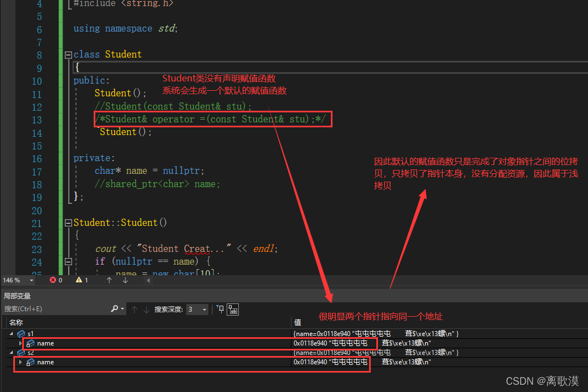This screenshot has height=392, width=588.
Task: Click the horizontal scroll left arrow
Action: [x=148, y=280]
